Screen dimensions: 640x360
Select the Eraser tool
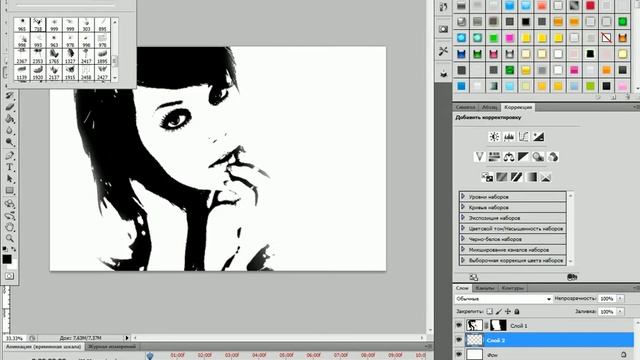tap(10, 107)
